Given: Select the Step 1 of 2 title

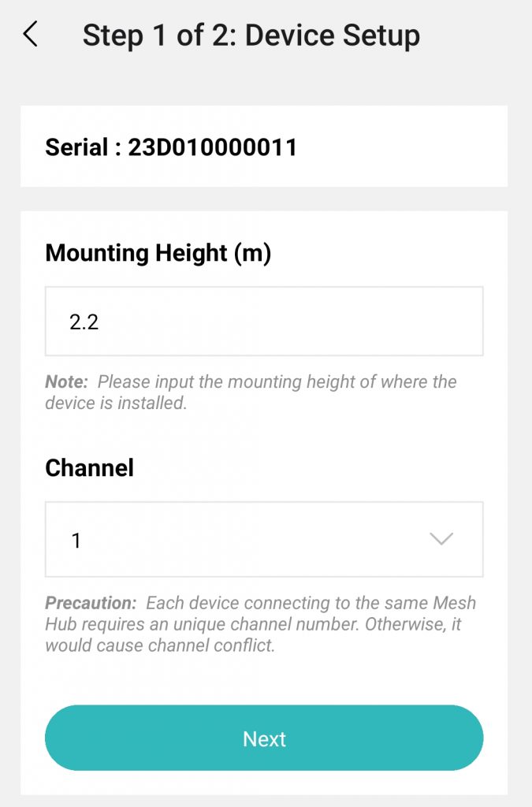Looking at the screenshot, I should tap(251, 35).
